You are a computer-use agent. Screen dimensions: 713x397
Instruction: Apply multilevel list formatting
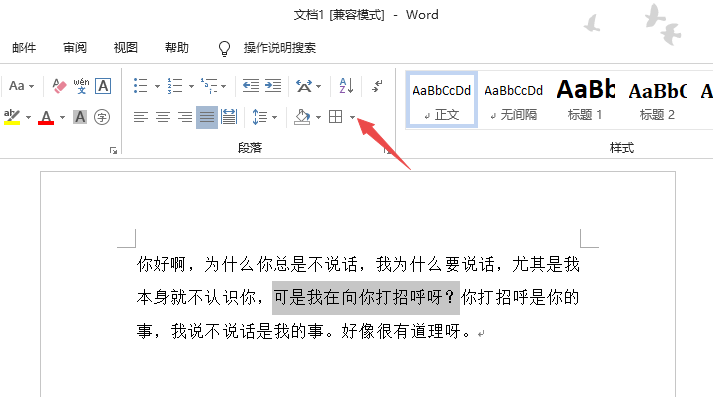[209, 86]
